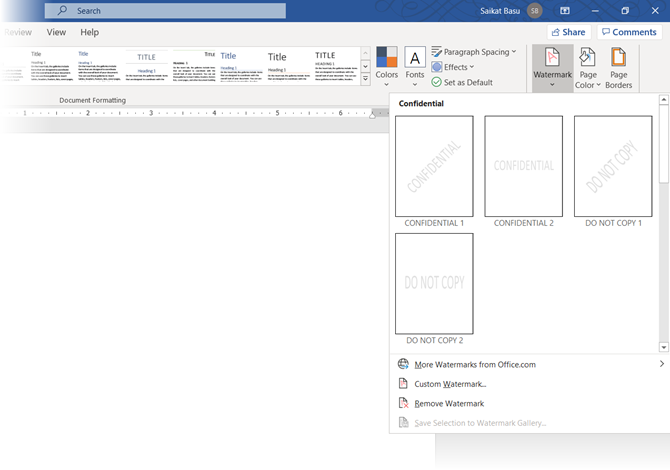This screenshot has height=470, width=670.
Task: Open More Watermarks from Office.com
Action: 530,364
